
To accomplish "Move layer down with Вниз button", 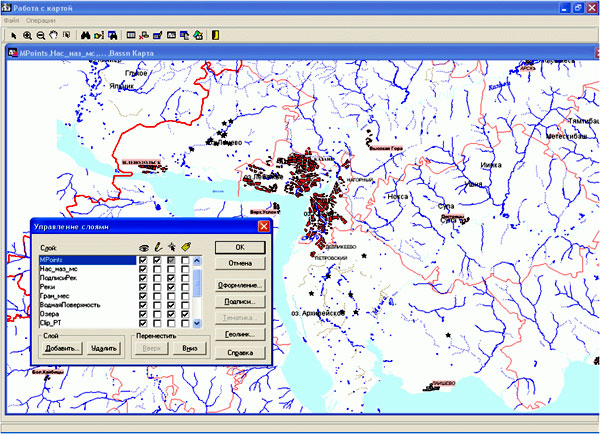I will [190, 348].
